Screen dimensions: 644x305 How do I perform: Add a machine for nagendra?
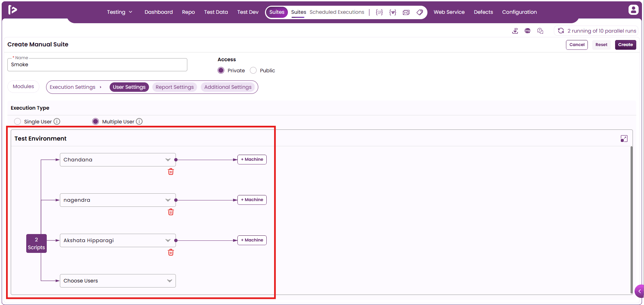[252, 200]
